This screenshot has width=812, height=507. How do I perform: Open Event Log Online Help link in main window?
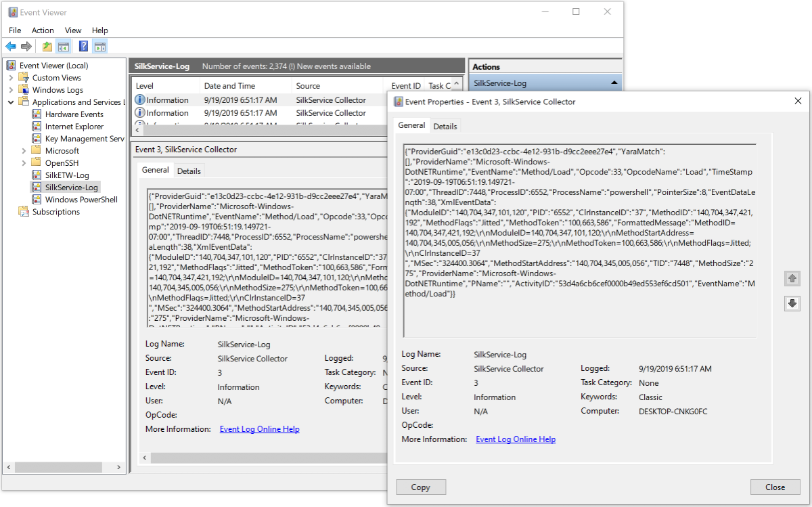tap(259, 429)
